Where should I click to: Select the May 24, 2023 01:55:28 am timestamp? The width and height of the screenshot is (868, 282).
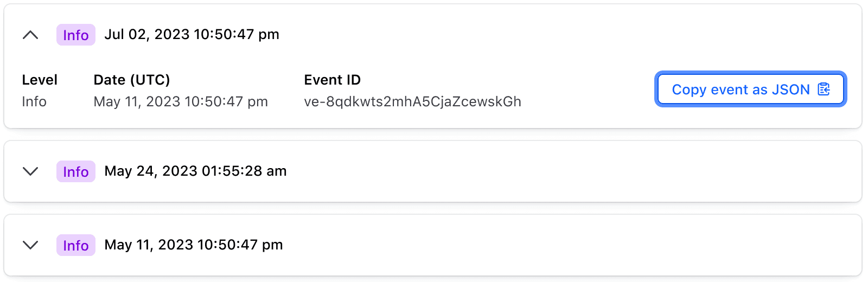[195, 171]
